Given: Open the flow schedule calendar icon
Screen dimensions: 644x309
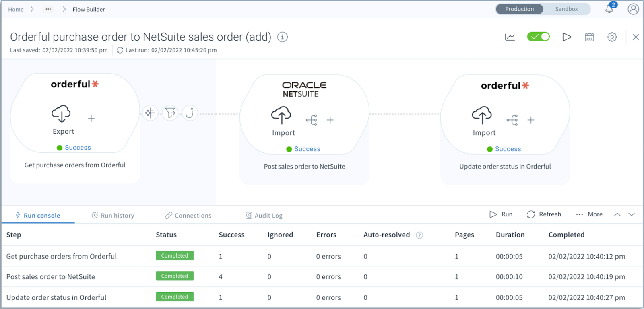Looking at the screenshot, I should [589, 37].
